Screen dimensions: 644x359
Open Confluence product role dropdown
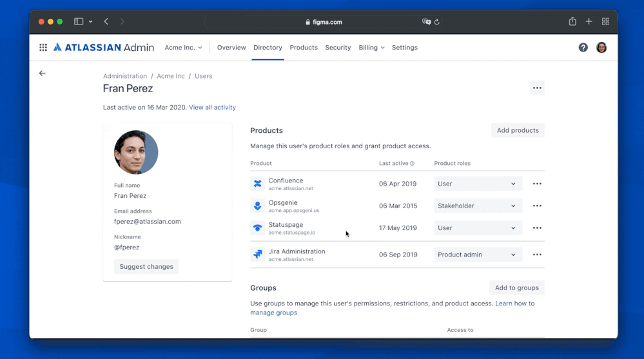[478, 184]
